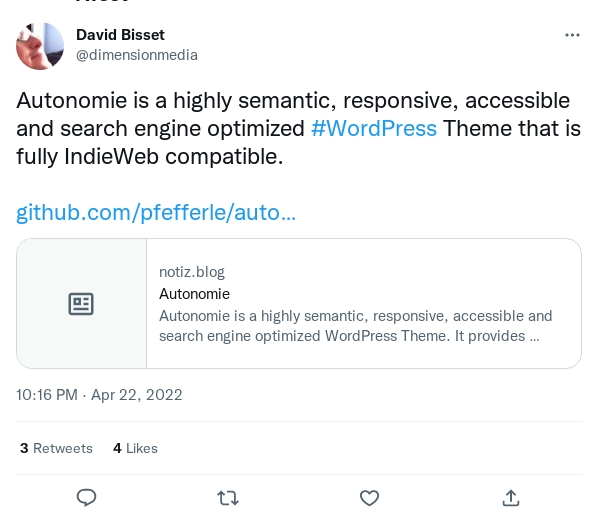
Task: Follow the github.com/pfefferle/auto... link
Action: (x=156, y=212)
